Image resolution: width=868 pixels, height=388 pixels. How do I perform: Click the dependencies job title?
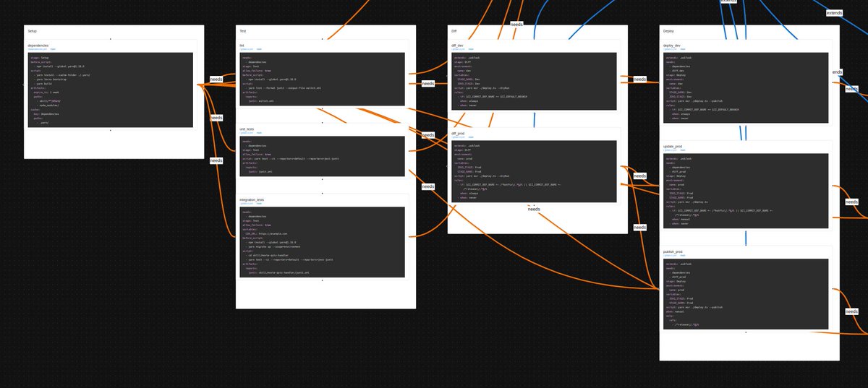coord(38,45)
